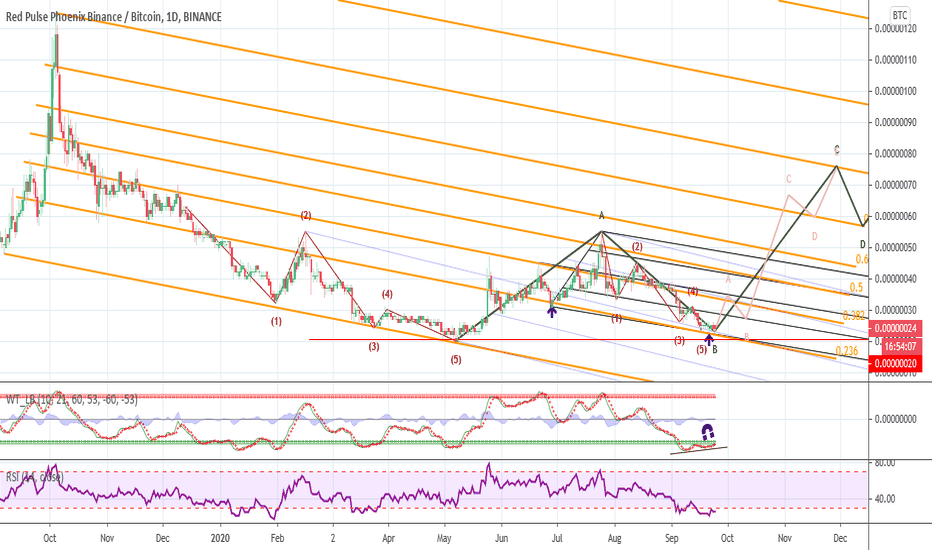Image resolution: width=932 pixels, height=550 pixels.
Task: Select the 0.236 Fibonacci level label
Action: click(846, 351)
